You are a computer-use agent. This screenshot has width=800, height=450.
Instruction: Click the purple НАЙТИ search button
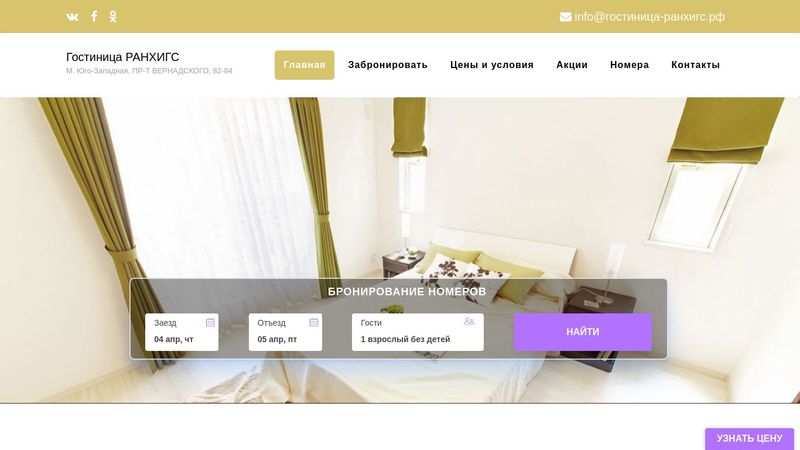[x=583, y=332]
